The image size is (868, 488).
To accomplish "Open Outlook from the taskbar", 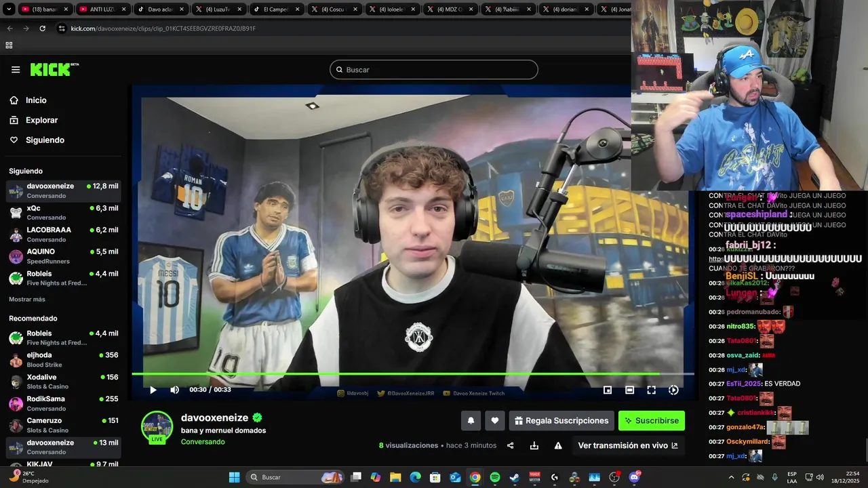I will click(x=455, y=477).
